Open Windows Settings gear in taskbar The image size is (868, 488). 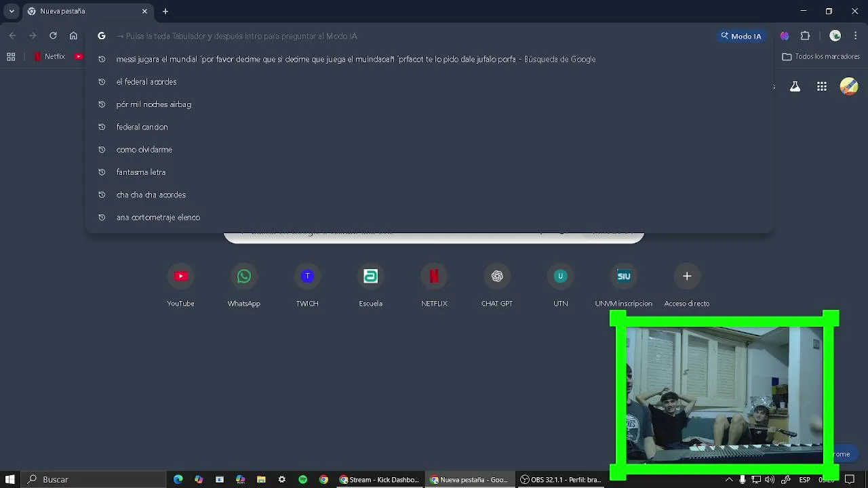[282, 479]
